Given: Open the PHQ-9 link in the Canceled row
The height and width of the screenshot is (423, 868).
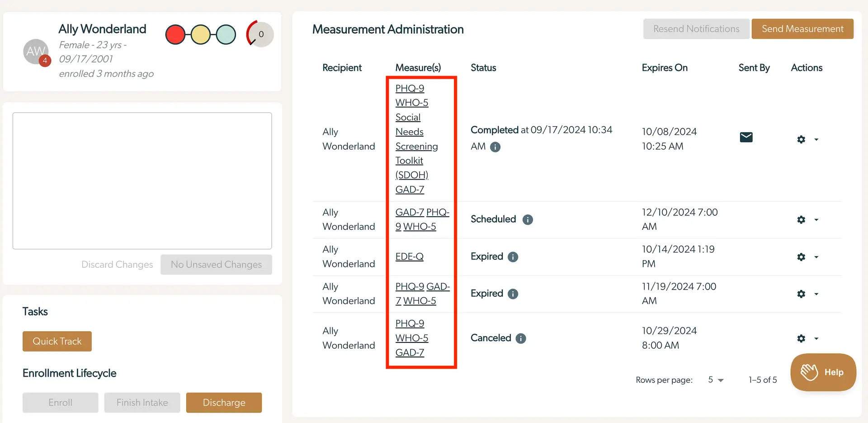Looking at the screenshot, I should tap(410, 323).
